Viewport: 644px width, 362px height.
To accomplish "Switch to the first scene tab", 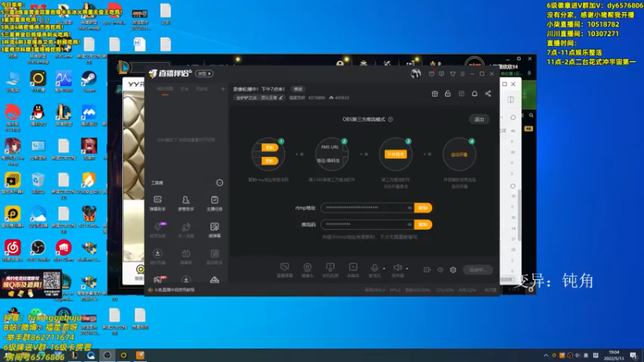I will click(x=165, y=89).
